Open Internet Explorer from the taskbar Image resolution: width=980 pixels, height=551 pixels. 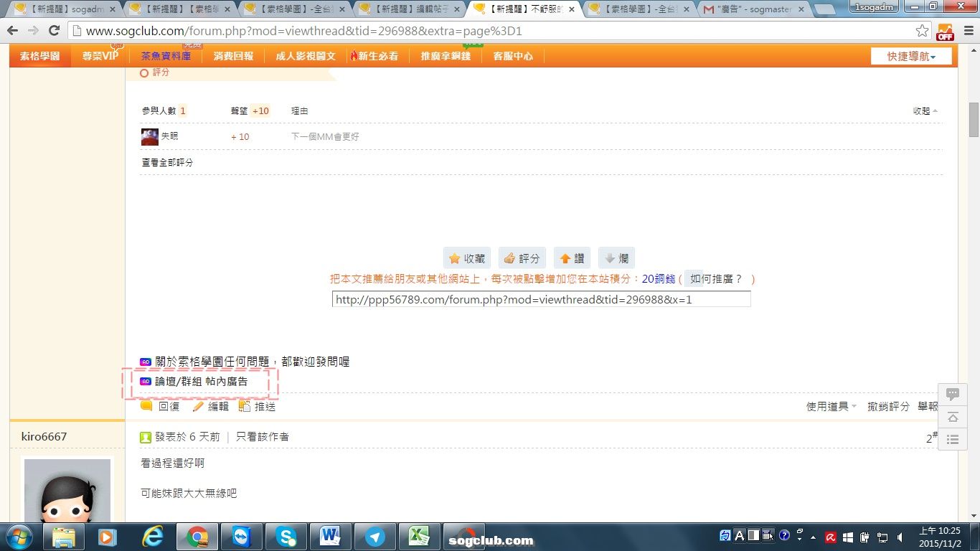coord(152,537)
